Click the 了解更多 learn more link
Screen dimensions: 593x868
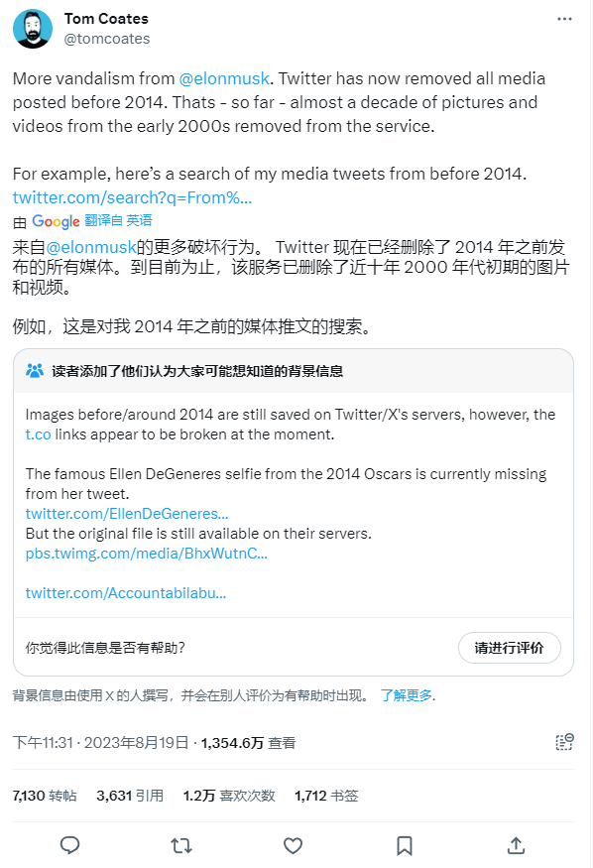tap(407, 695)
